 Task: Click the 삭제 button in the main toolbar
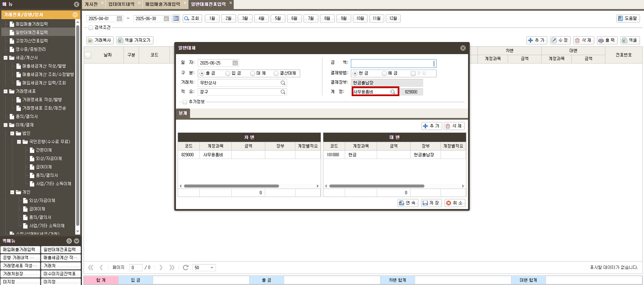pos(584,40)
